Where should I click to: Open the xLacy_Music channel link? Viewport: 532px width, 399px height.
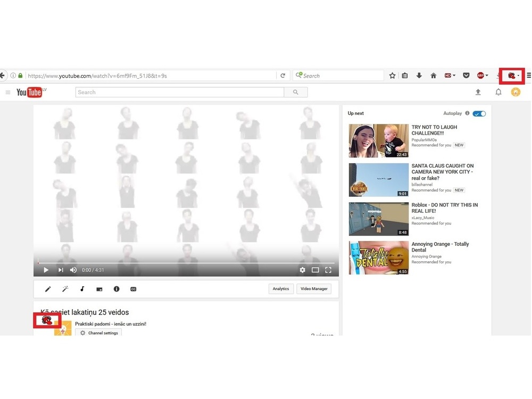(x=423, y=218)
